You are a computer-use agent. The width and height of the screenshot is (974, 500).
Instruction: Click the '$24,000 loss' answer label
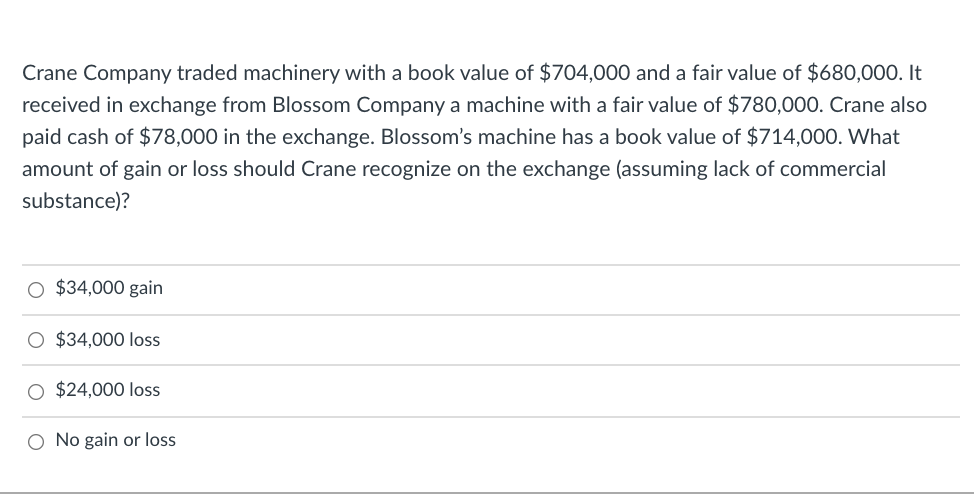click(x=107, y=390)
